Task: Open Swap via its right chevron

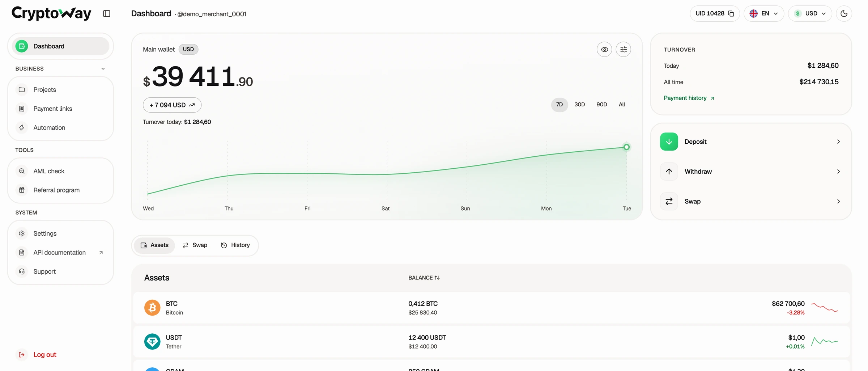Action: pos(838,201)
